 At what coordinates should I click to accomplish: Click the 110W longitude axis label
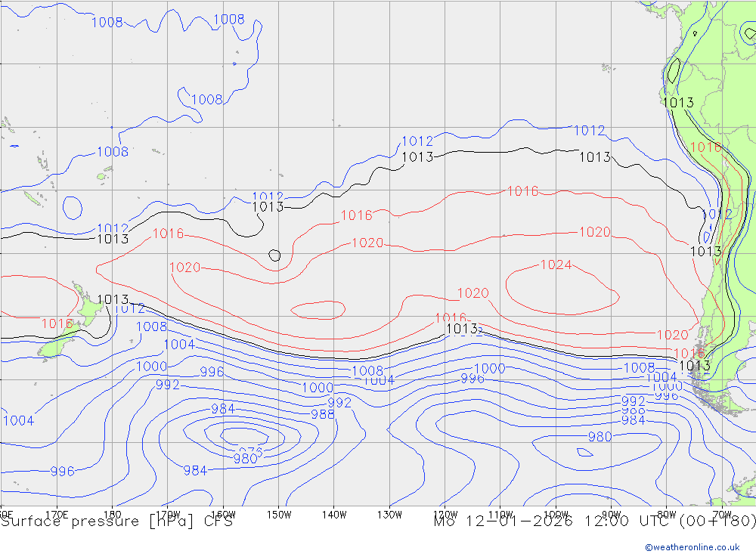pos(500,515)
